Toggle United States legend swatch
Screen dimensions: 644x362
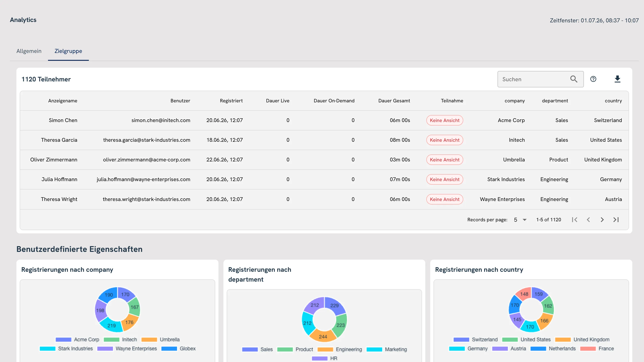(510, 339)
